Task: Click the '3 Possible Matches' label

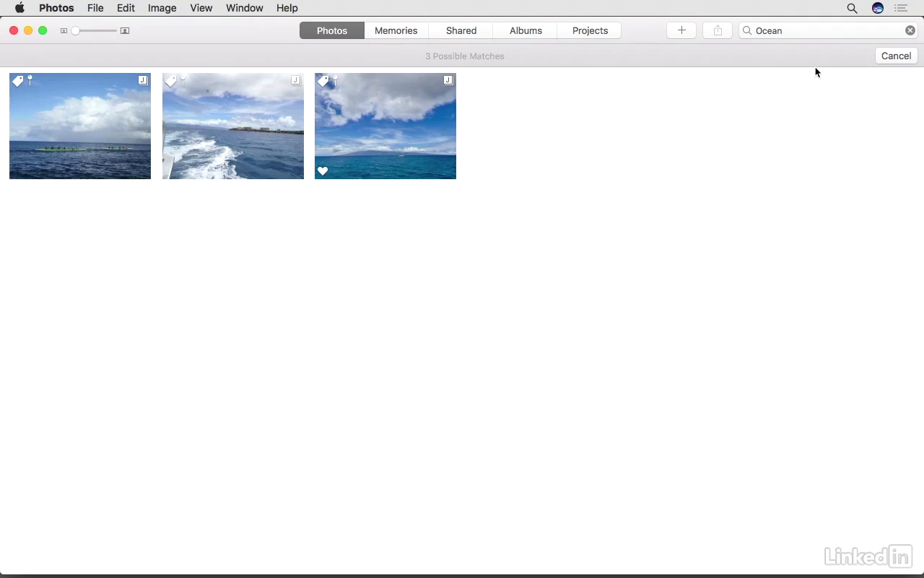Action: (x=465, y=56)
